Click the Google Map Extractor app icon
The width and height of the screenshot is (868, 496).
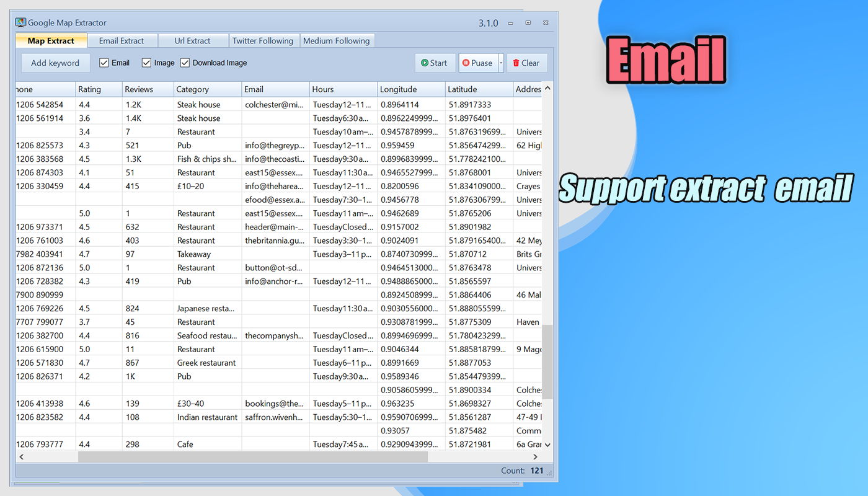coord(20,22)
